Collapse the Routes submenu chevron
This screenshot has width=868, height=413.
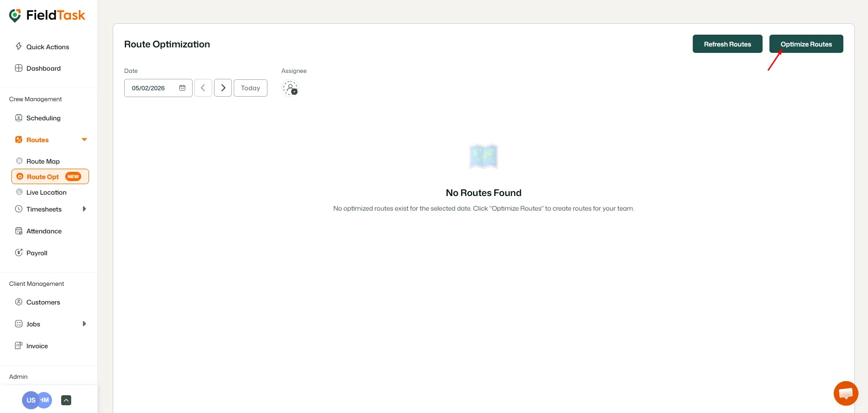pos(84,139)
